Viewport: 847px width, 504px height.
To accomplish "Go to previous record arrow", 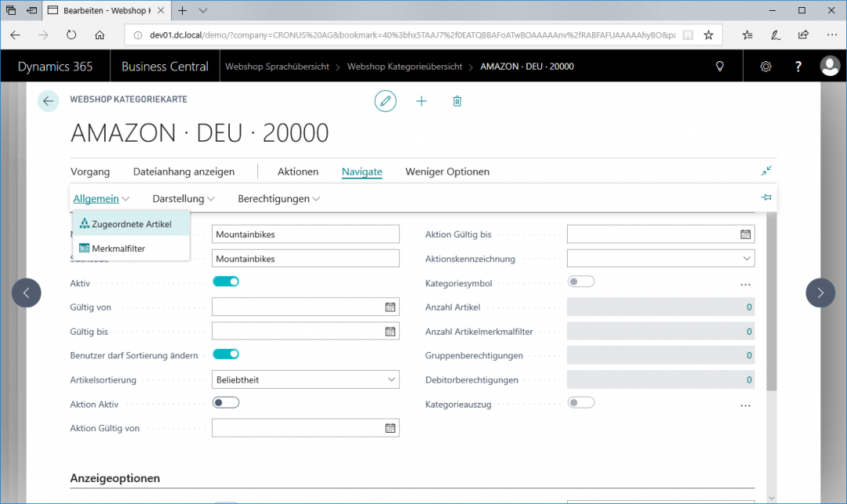I will pyautogui.click(x=27, y=292).
